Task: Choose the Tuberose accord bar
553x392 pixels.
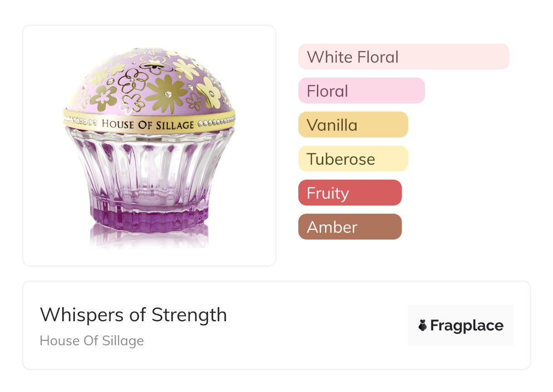Action: (353, 159)
